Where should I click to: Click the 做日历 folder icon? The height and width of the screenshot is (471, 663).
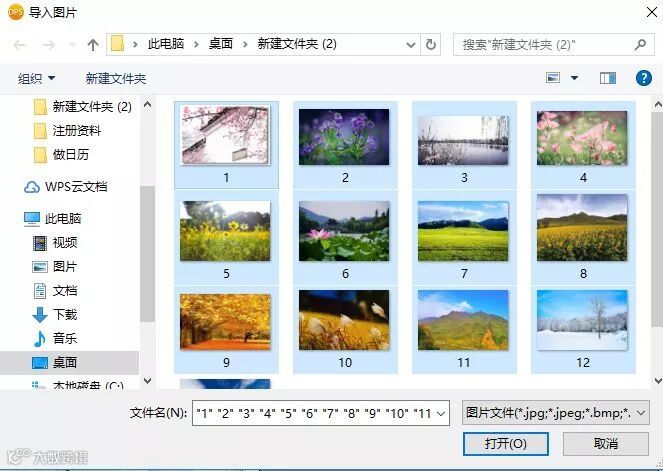pyautogui.click(x=40, y=155)
